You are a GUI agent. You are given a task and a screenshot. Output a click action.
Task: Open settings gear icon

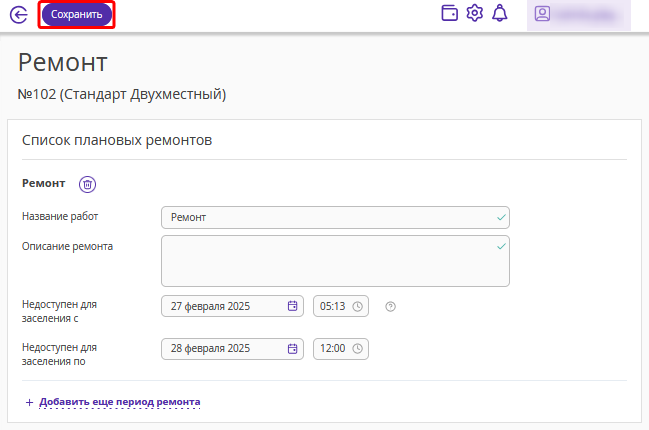(x=474, y=13)
